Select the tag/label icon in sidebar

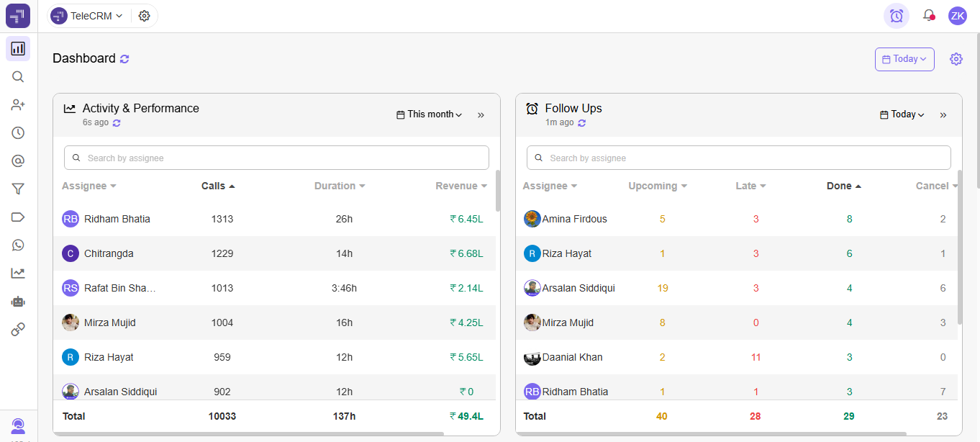(17, 217)
